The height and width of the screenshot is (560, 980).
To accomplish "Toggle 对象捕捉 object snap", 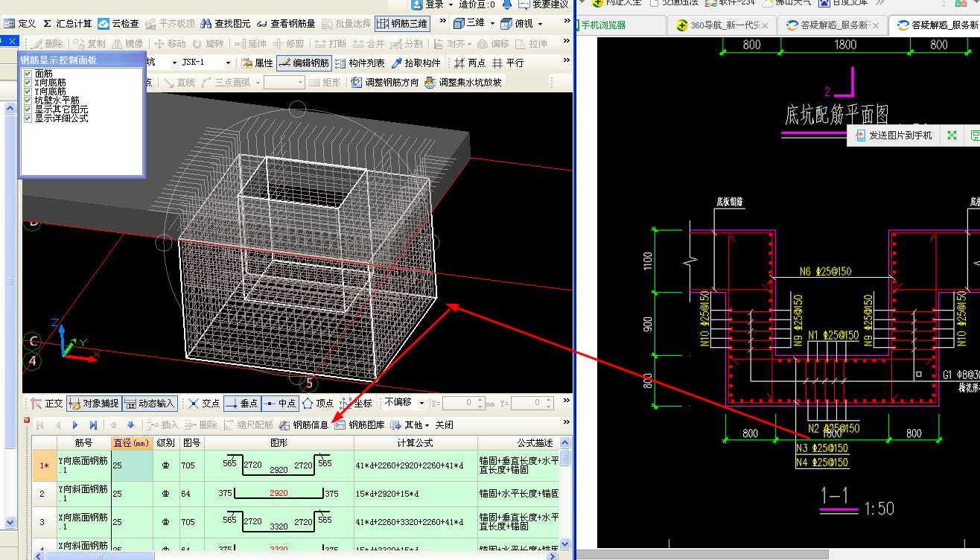I will (x=93, y=404).
